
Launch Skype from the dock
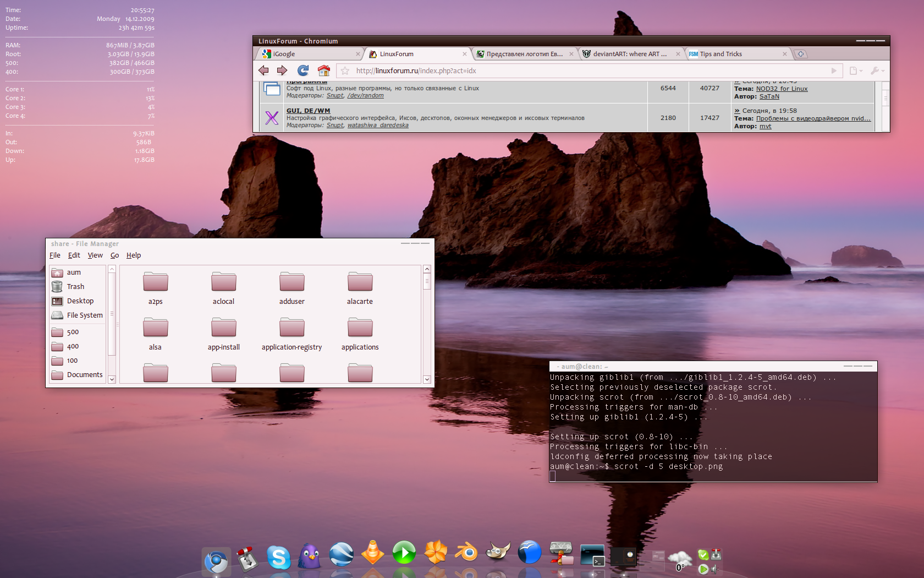(279, 557)
